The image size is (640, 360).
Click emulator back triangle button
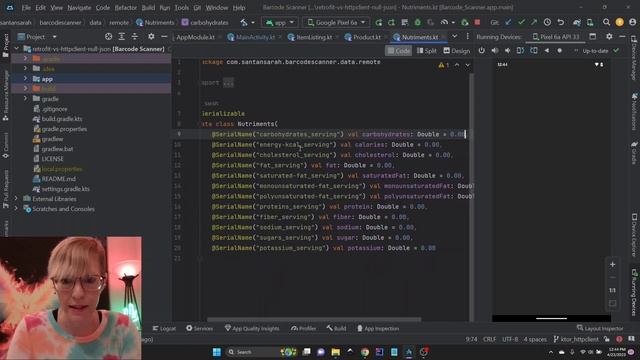tap(547, 51)
